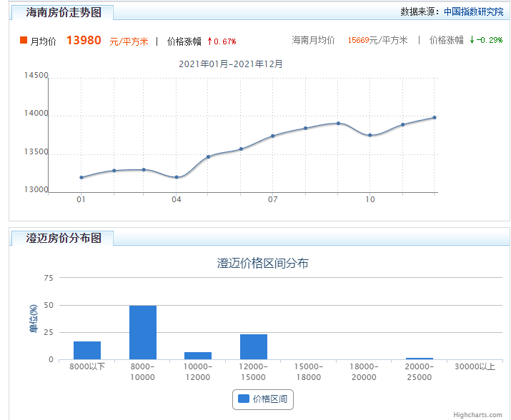
Task: Click the green downward price arrow icon
Action: pyautogui.click(x=472, y=40)
